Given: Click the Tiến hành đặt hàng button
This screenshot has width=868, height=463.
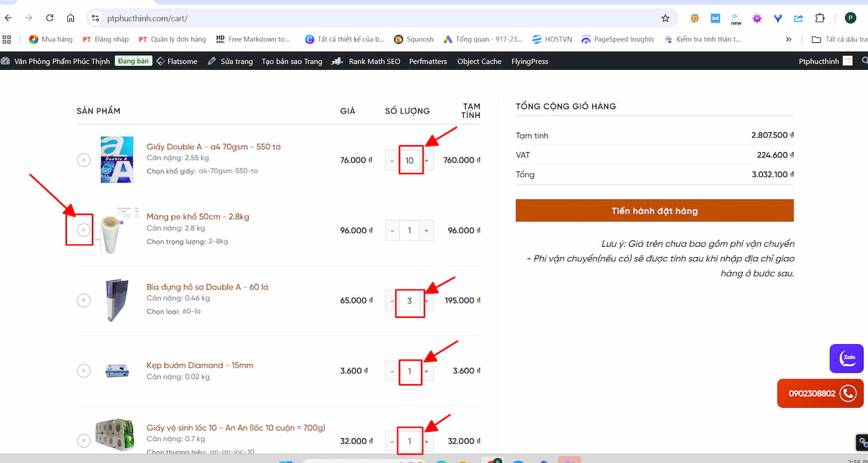Looking at the screenshot, I should tap(654, 211).
